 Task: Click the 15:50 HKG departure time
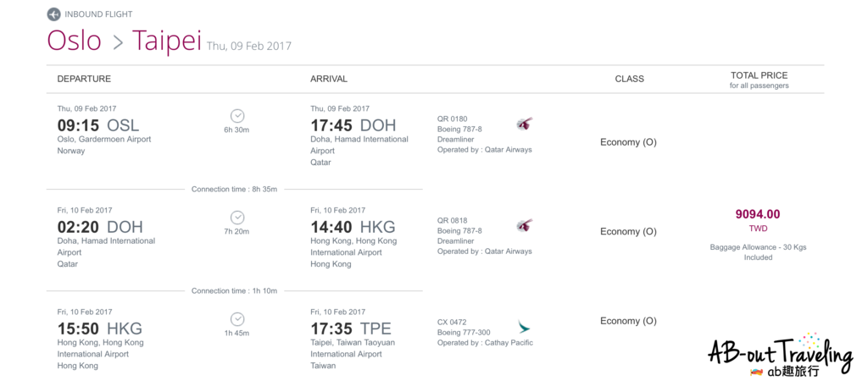(99, 329)
